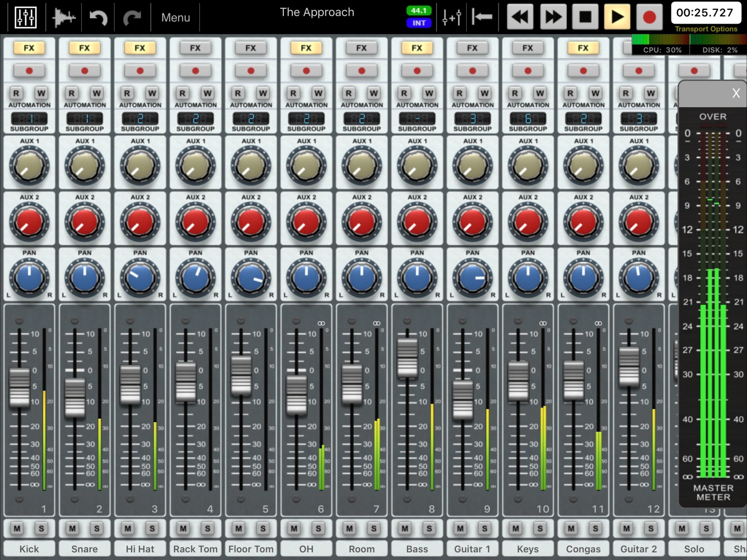The height and width of the screenshot is (560, 747).
Task: Click the return-to-start arrow icon
Action: tap(482, 17)
